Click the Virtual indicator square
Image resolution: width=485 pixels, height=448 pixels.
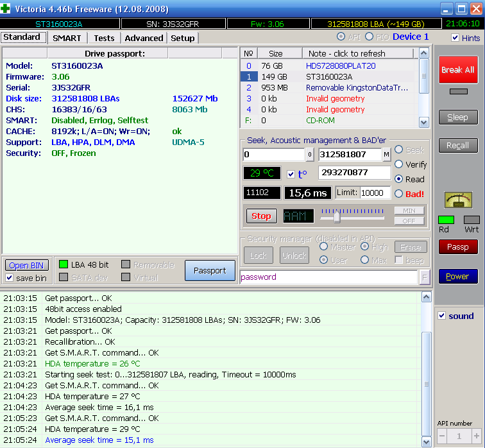(x=126, y=277)
